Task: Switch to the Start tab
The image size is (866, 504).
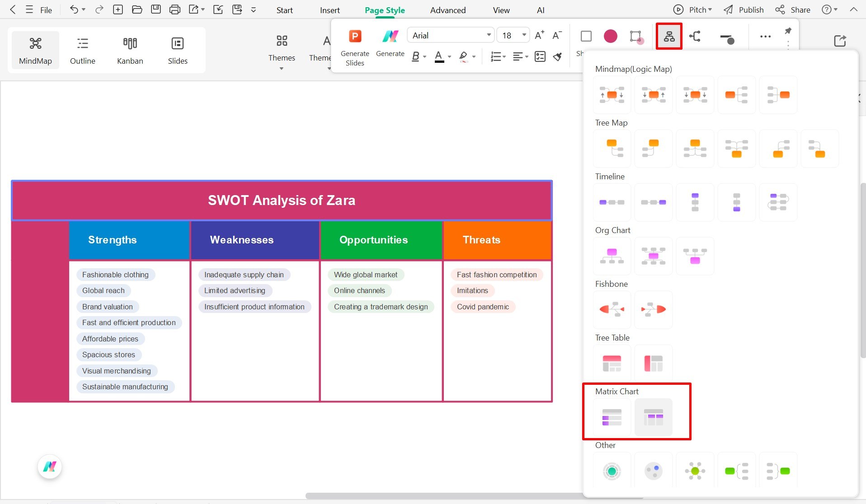Action: (285, 10)
